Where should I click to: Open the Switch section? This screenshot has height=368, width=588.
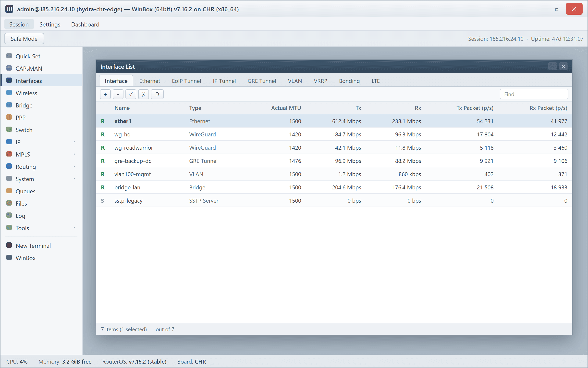41,130
